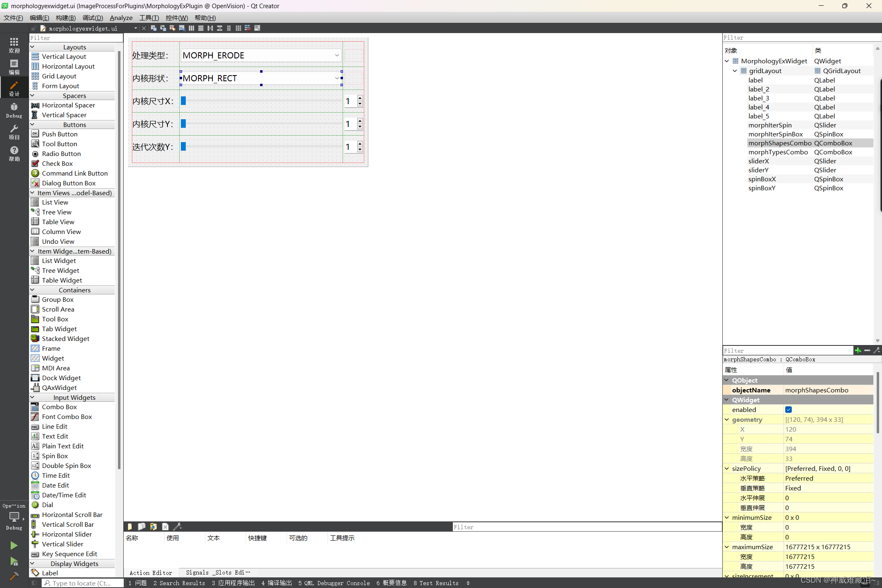
Task: Open the Analyze menu
Action: click(121, 18)
